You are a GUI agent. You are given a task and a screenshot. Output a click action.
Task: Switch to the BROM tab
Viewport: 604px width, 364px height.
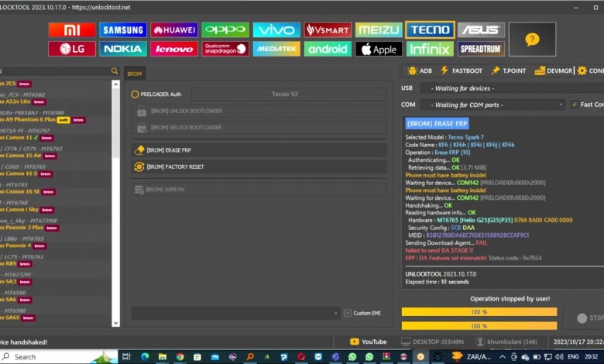tap(135, 74)
